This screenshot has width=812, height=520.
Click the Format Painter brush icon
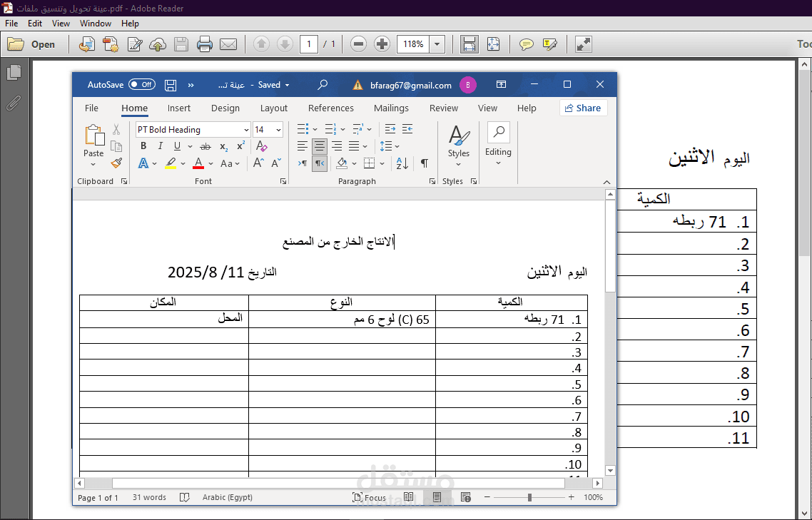(x=116, y=163)
